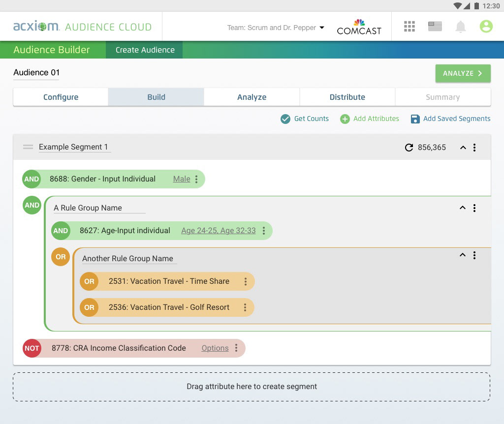Open the apps grid icon
Screen dimensions: 504x424
tap(409, 27)
